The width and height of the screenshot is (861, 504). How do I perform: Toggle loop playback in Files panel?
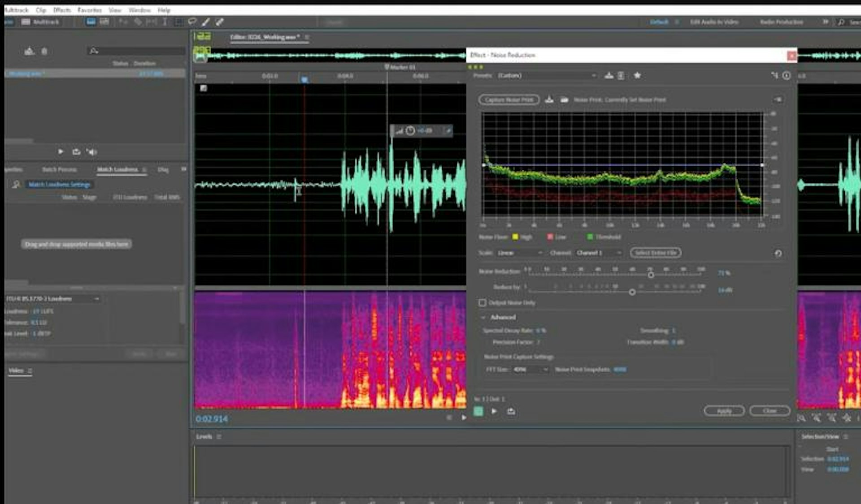76,152
